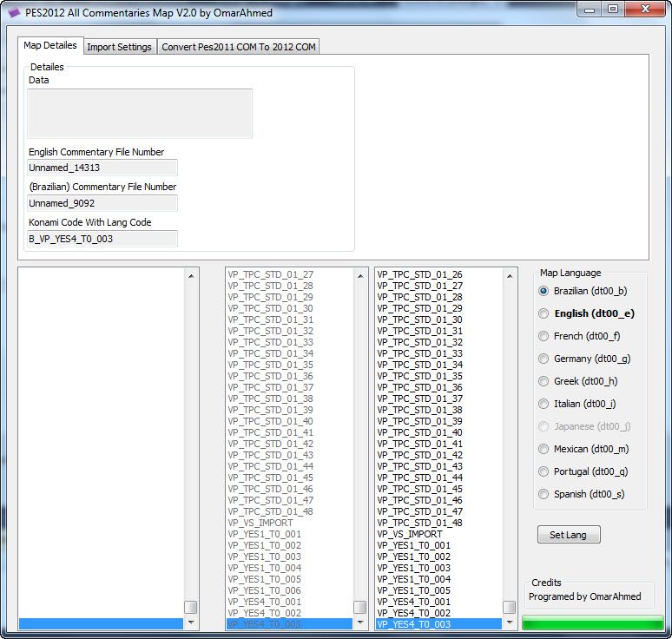Open Convert Pes2011 COM To 2012 COM tab
The width and height of the screenshot is (672, 639).
tap(239, 47)
